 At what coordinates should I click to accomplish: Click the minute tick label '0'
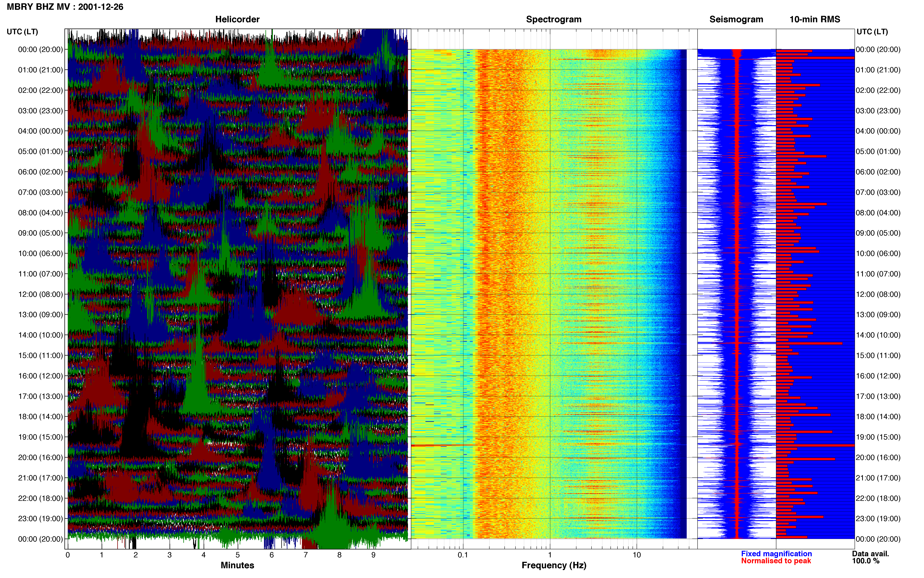tap(68, 555)
